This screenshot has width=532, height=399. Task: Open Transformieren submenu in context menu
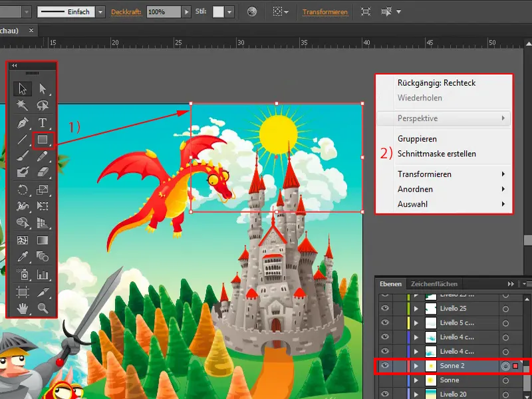[x=444, y=174]
